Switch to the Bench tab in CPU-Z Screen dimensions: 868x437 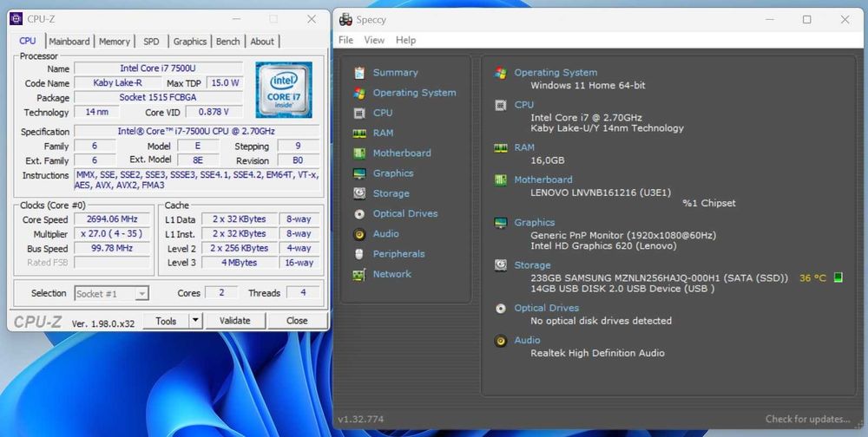click(x=228, y=42)
